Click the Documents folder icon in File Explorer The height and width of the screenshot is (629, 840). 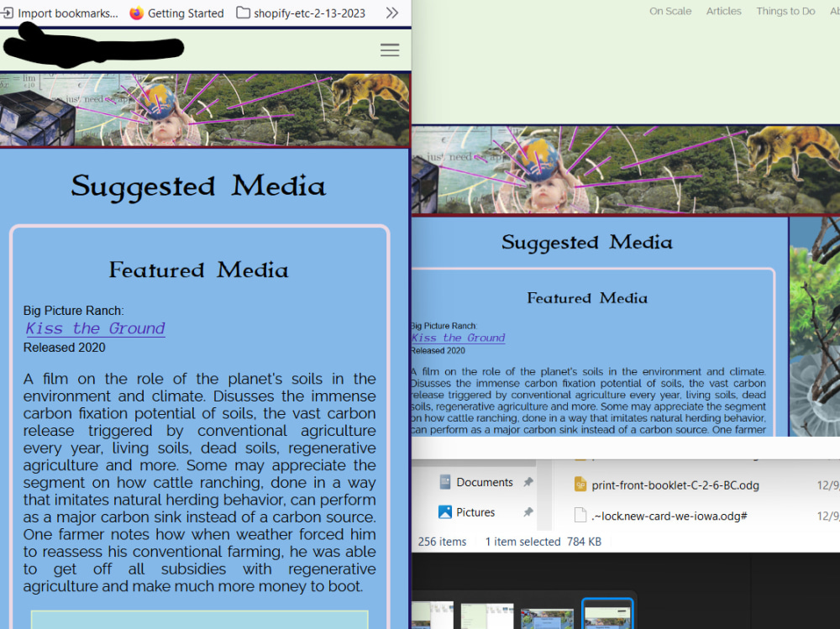(444, 482)
